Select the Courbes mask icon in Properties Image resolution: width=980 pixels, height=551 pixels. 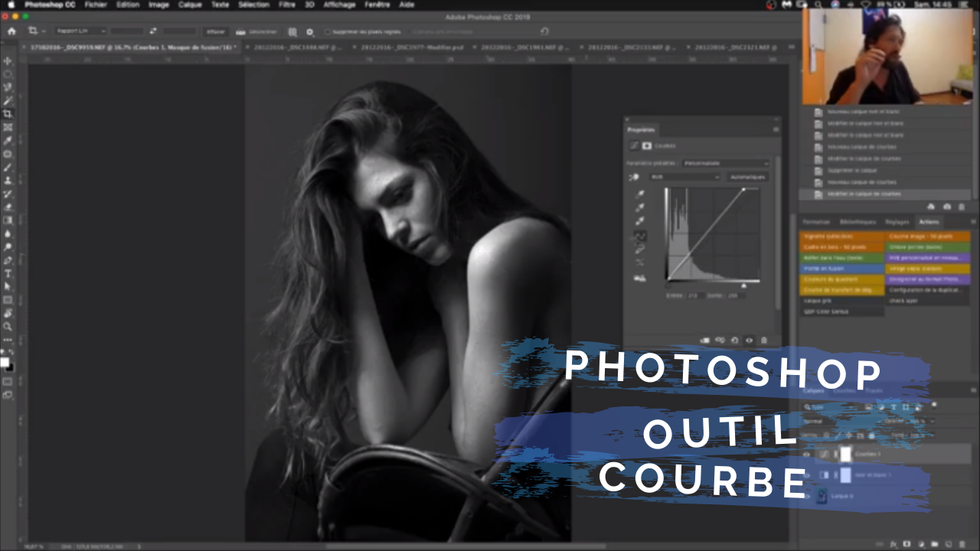647,145
